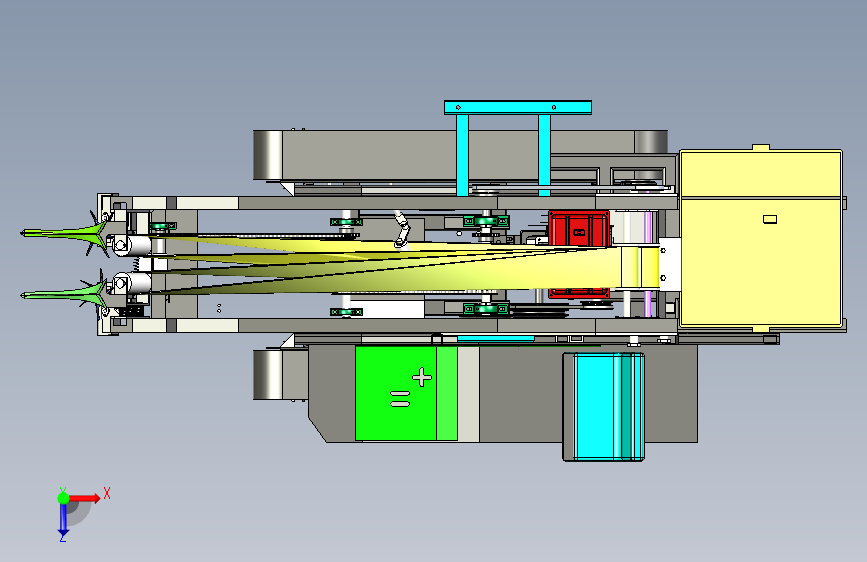
Task: Click the red X axis arrow of the triad
Action: [84, 498]
